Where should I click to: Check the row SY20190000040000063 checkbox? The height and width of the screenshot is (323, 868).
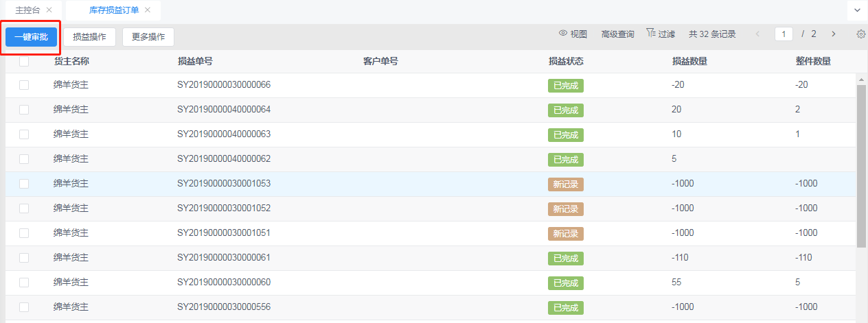pyautogui.click(x=24, y=134)
